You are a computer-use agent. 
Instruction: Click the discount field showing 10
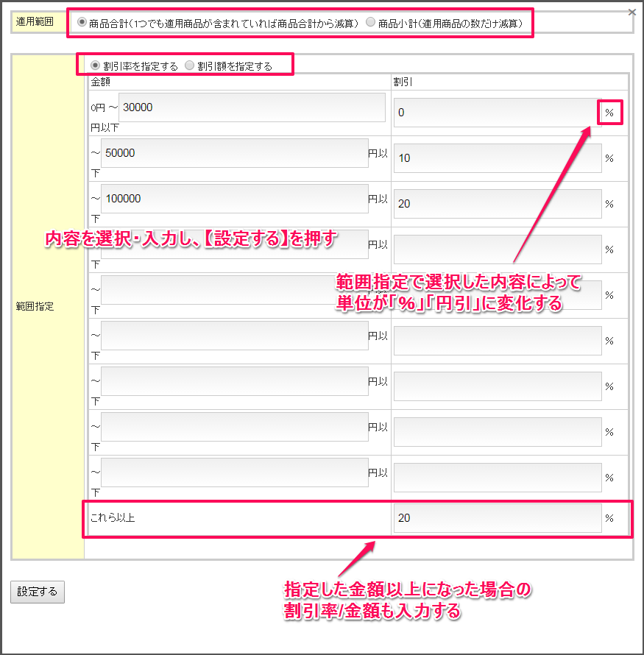(x=497, y=158)
